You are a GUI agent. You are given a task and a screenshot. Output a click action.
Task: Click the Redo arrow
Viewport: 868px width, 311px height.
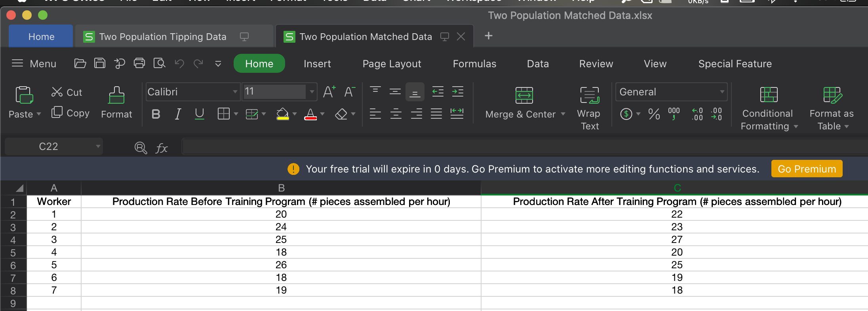(x=198, y=63)
